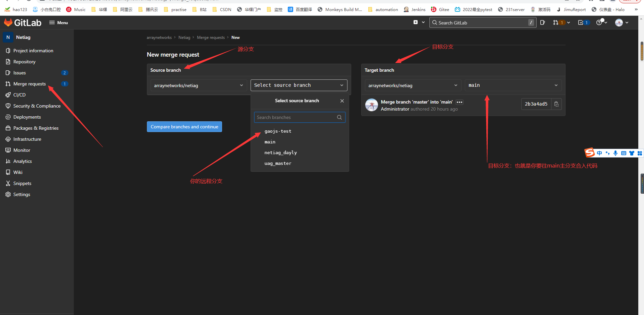Expand the create new dropdown arrow
Viewport: 644px width, 315px height.
tap(423, 22)
